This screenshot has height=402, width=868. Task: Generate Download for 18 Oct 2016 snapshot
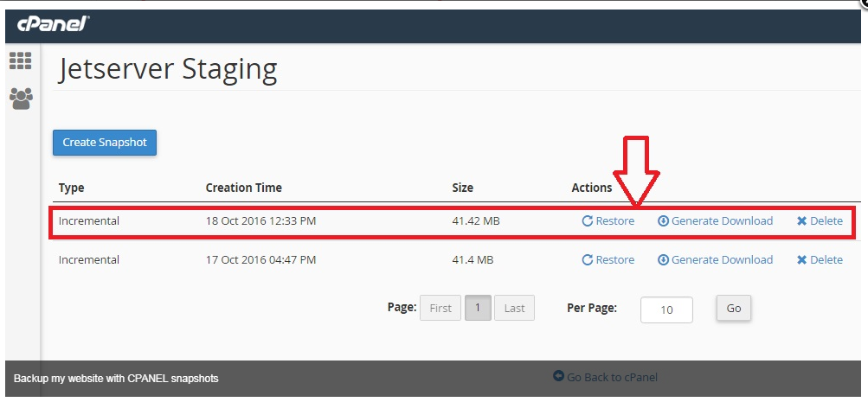[x=715, y=221]
